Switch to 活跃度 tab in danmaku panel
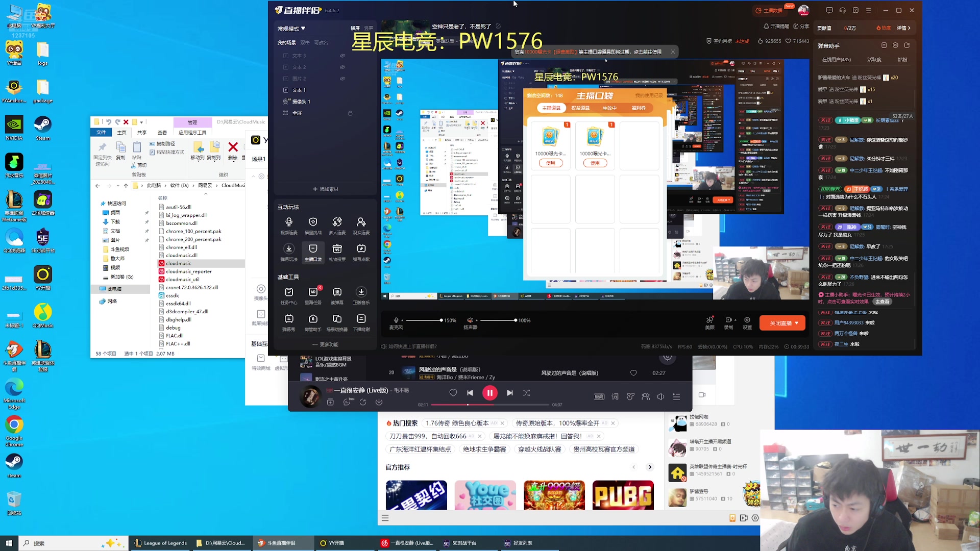This screenshot has height=551, width=980. [x=874, y=60]
